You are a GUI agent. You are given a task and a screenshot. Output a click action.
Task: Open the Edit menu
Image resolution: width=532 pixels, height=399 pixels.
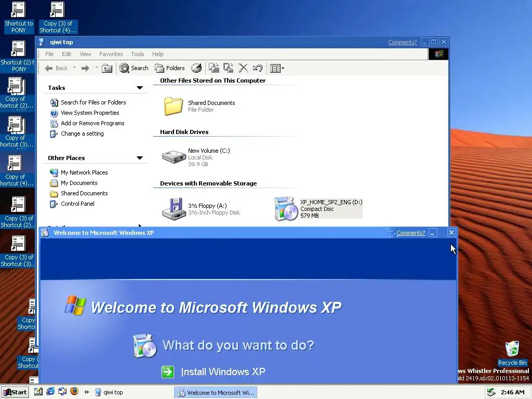66,54
